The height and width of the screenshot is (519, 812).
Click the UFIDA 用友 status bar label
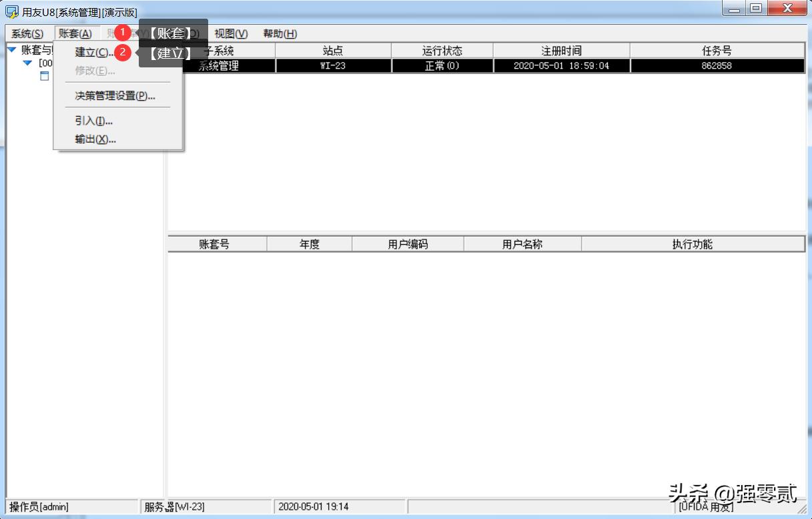(x=707, y=507)
